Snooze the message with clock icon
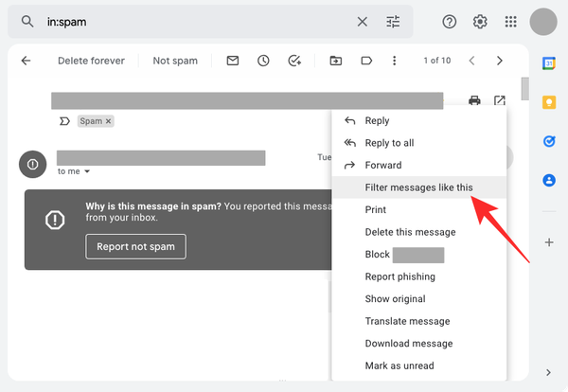568x392 pixels. click(263, 61)
